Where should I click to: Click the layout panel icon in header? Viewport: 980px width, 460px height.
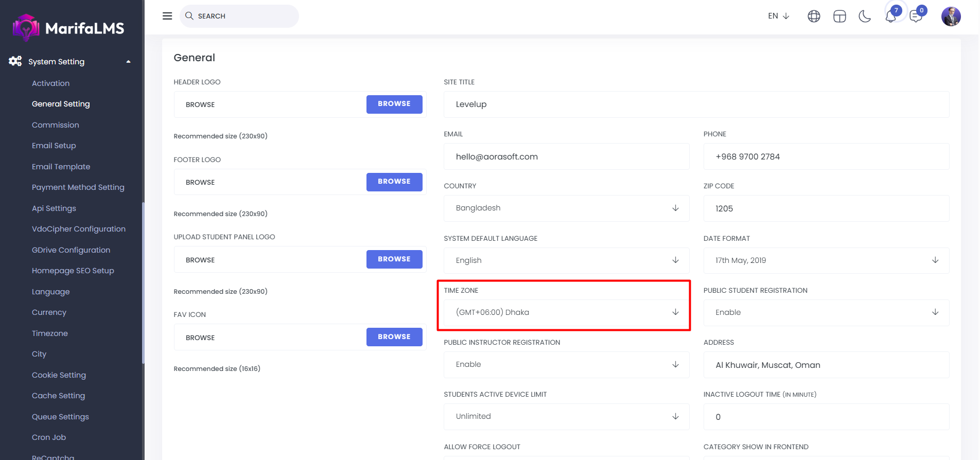coord(839,16)
